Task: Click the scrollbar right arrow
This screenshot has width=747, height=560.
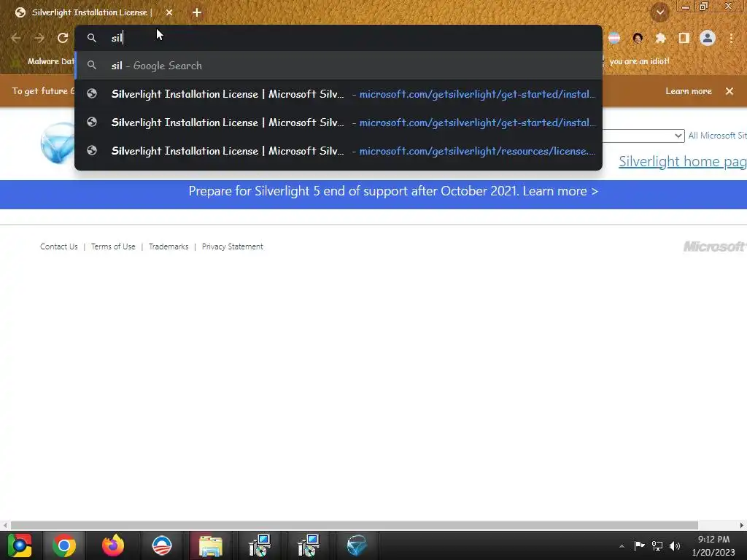Action: (742, 525)
